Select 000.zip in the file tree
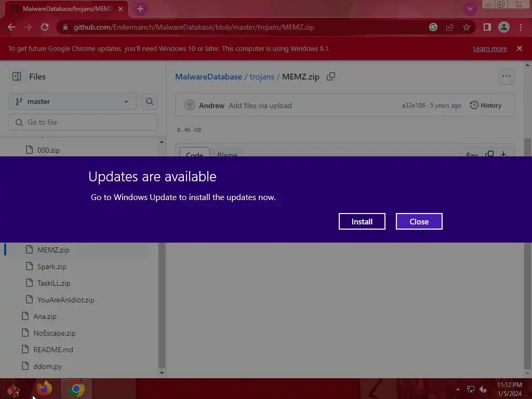Image resolution: width=532 pixels, height=399 pixels. pyautogui.click(x=48, y=150)
